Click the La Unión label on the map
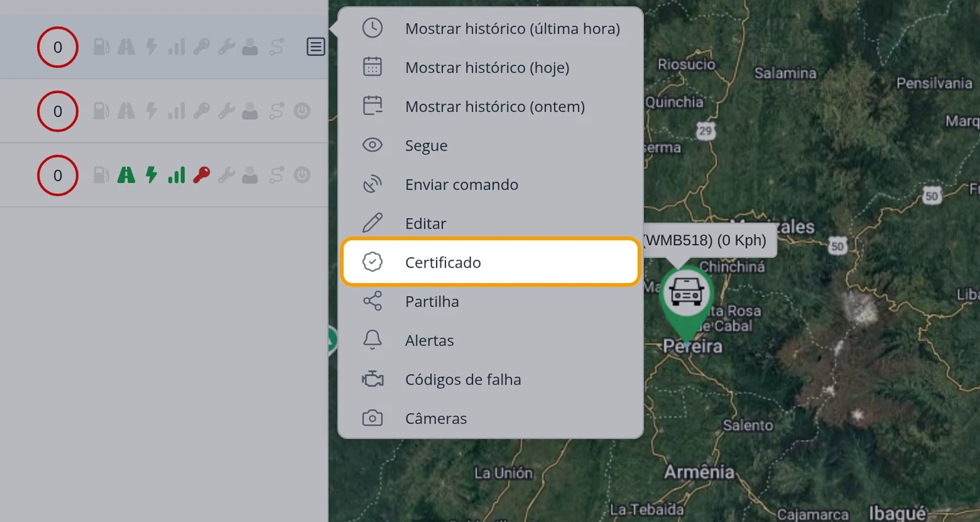This screenshot has height=522, width=980. tap(503, 473)
